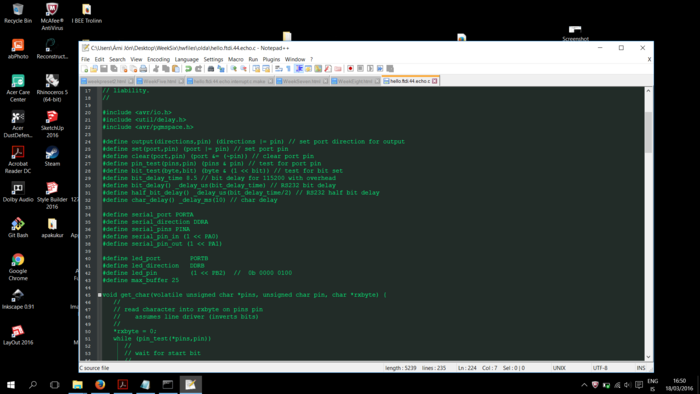Switch to the WeekSeven.html tab
This screenshot has height=394, width=700.
[302, 81]
